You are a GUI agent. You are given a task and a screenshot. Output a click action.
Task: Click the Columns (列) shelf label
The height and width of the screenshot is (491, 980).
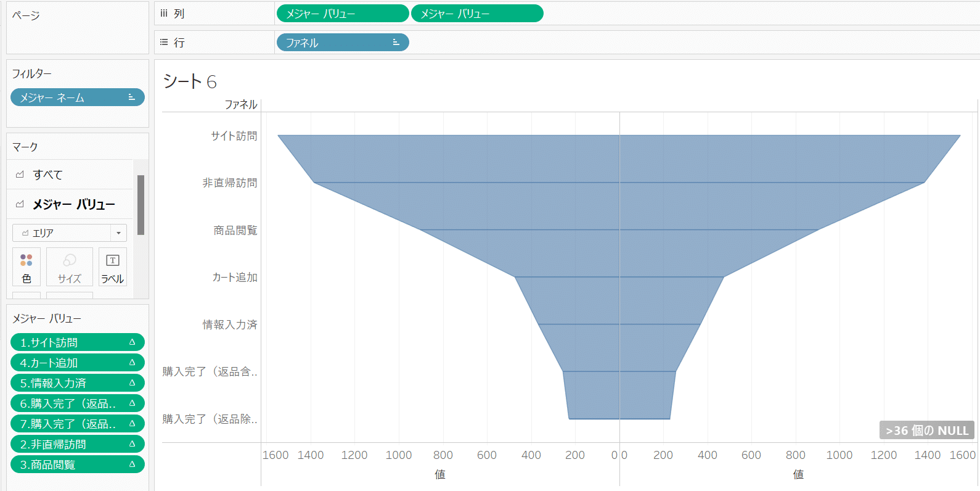[179, 14]
